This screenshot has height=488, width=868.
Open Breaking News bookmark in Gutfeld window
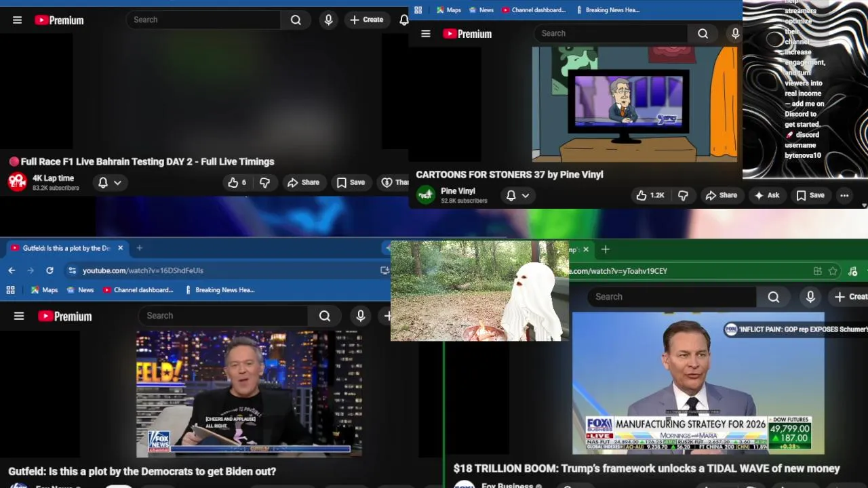pos(219,290)
